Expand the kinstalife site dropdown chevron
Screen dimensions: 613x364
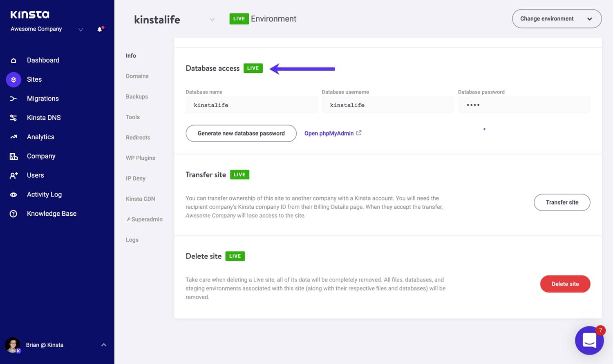[x=212, y=20]
